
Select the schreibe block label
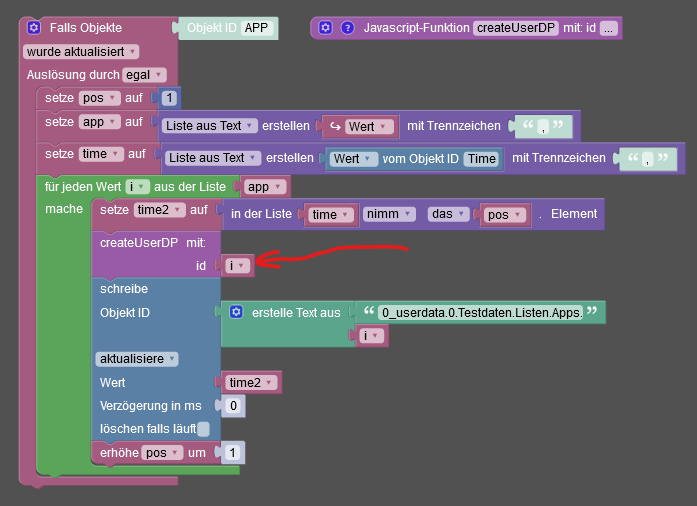[x=124, y=289]
